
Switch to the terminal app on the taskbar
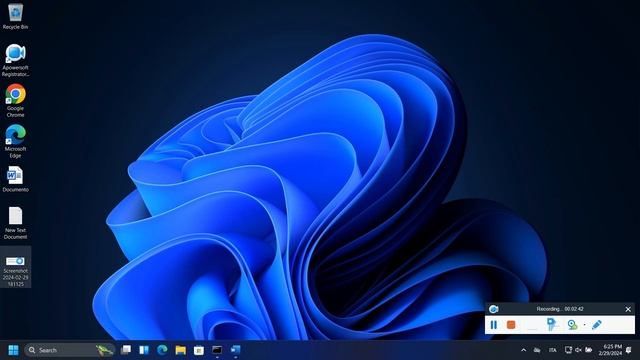coord(217,350)
